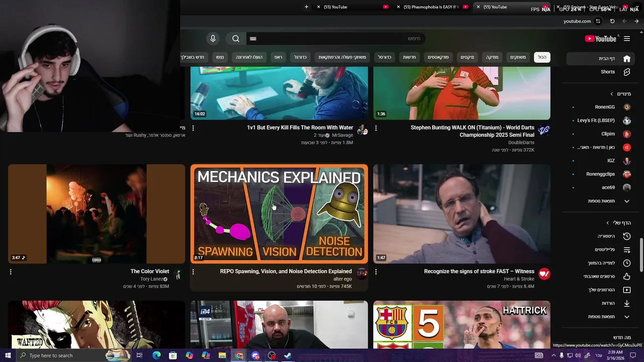Open Playlists (פלייליסטים) in the sidebar
The width and height of the screenshot is (644, 362).
point(600,250)
